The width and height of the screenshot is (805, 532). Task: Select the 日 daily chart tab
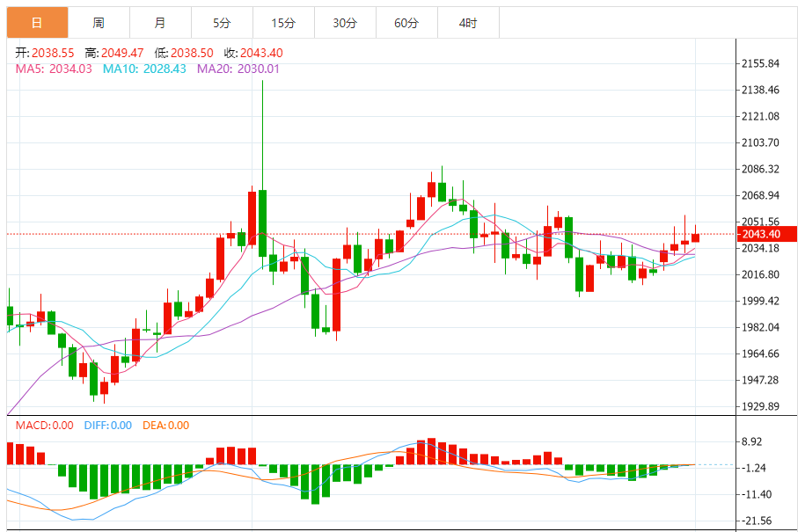pos(37,23)
